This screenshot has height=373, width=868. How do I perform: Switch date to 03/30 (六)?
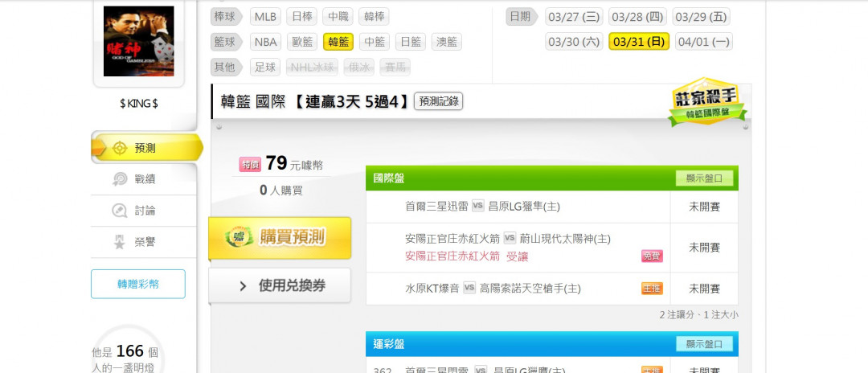coord(574,42)
